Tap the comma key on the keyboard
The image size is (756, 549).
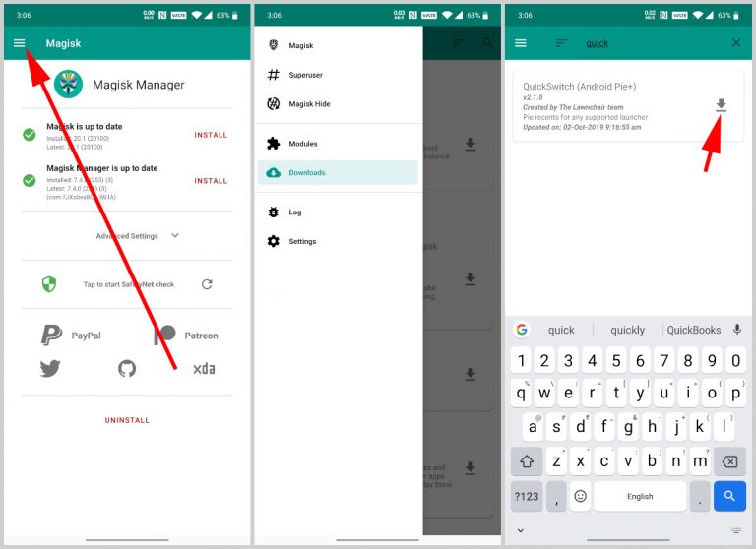pyautogui.click(x=556, y=497)
